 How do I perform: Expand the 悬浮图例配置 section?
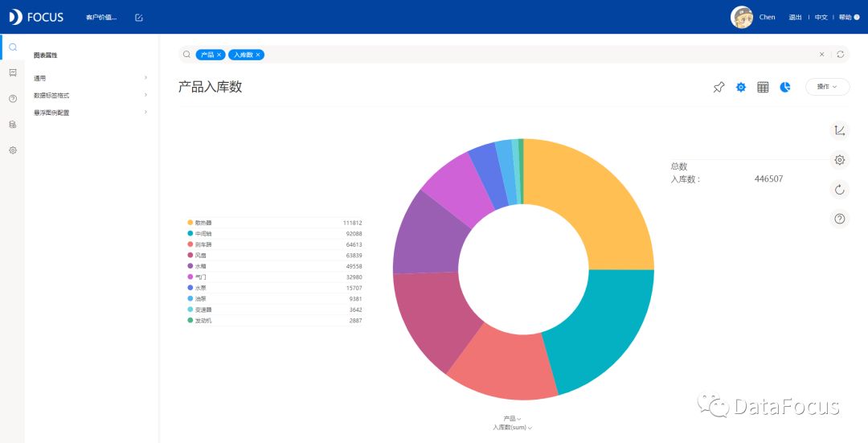[90, 113]
